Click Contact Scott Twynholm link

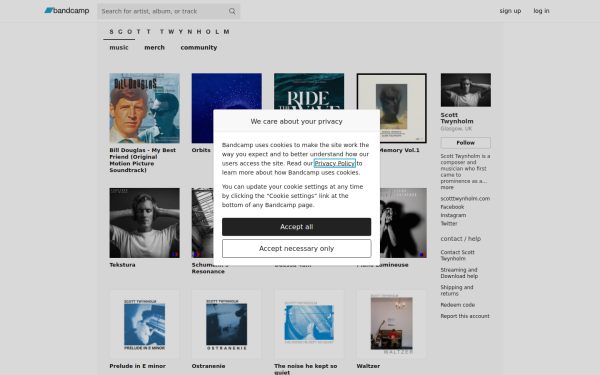pyautogui.click(x=457, y=255)
